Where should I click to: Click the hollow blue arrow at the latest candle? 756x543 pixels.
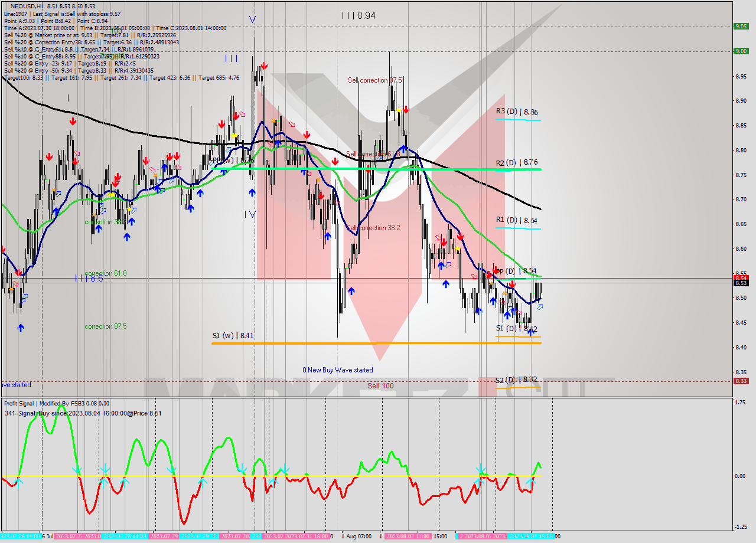click(540, 307)
